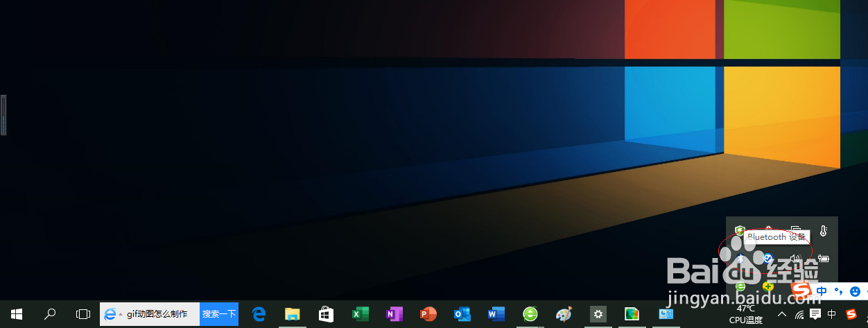Open the Wi-Fi network tray icon
This screenshot has width=868, height=328.
(799, 314)
